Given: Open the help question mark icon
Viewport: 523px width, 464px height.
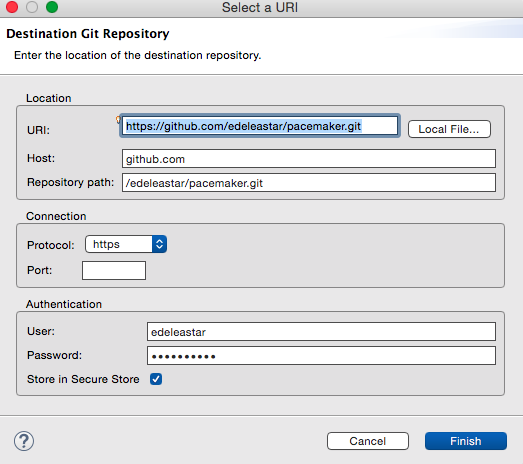Looking at the screenshot, I should click(24, 441).
